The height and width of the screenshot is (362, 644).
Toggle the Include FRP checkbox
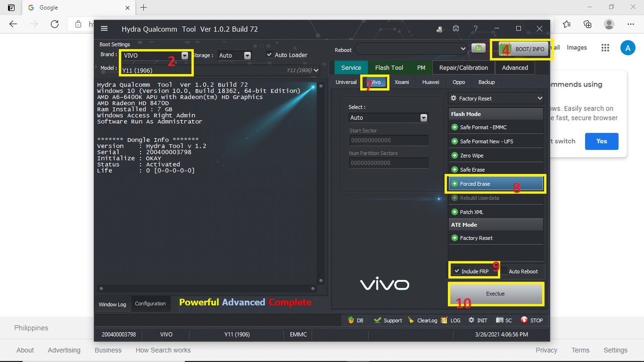pyautogui.click(x=456, y=271)
